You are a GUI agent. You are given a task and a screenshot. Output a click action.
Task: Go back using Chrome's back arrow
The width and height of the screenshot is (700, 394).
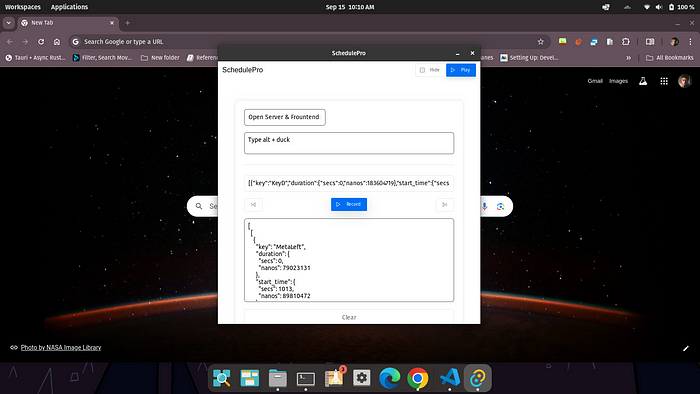[x=10, y=41]
